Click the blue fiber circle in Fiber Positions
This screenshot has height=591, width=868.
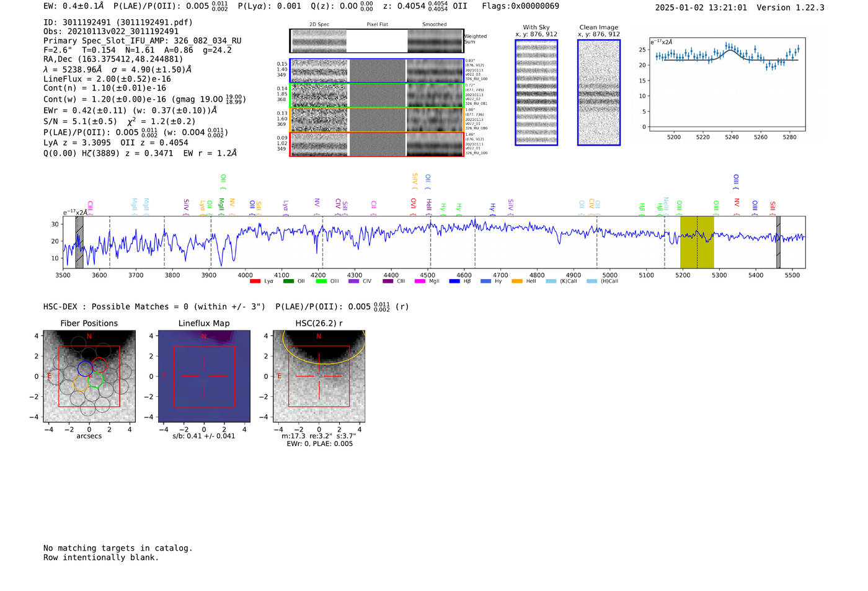tap(85, 368)
